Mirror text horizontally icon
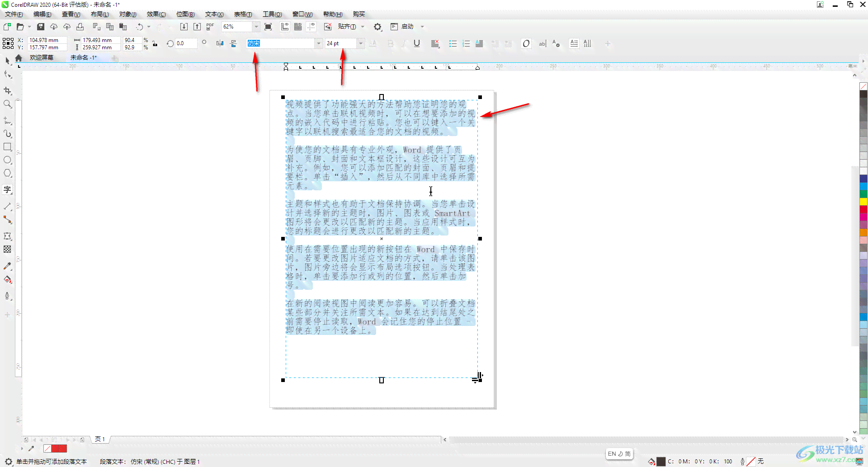This screenshot has width=868, height=467. (x=220, y=43)
